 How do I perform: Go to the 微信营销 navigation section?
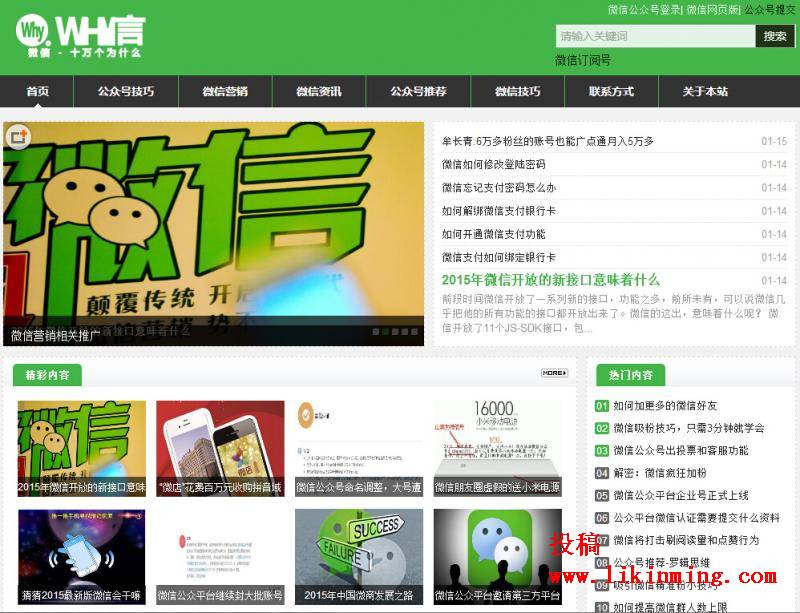pos(225,91)
